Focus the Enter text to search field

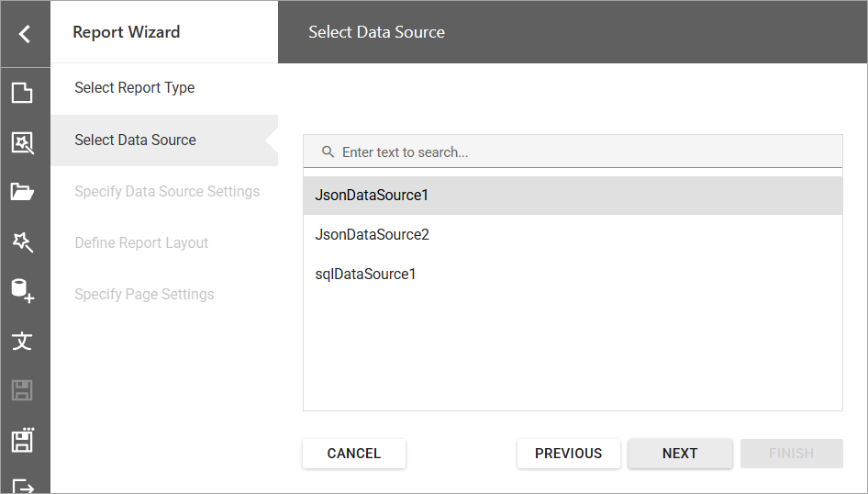pyautogui.click(x=573, y=152)
